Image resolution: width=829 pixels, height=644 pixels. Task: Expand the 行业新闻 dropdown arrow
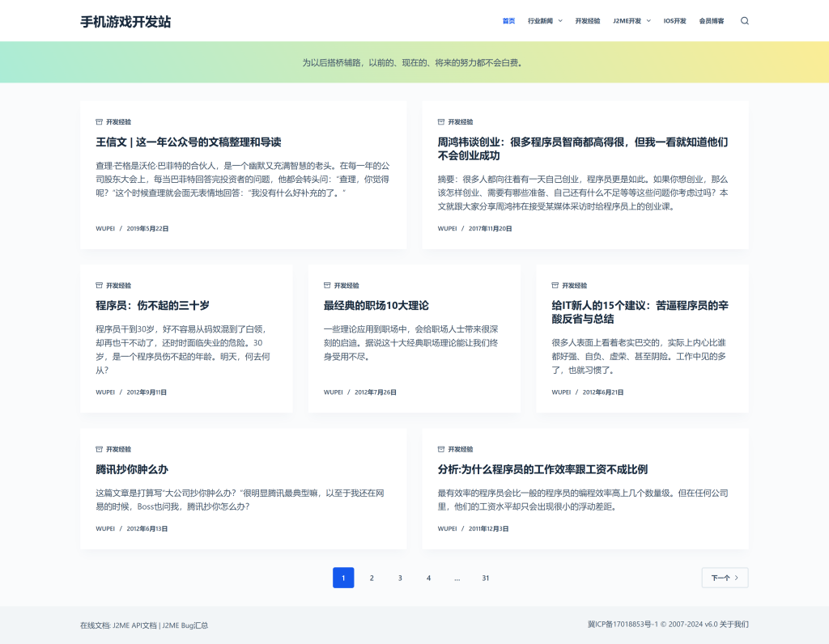tap(560, 21)
